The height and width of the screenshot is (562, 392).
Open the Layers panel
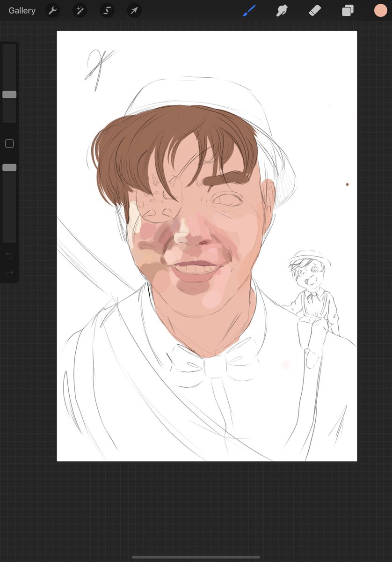point(348,10)
